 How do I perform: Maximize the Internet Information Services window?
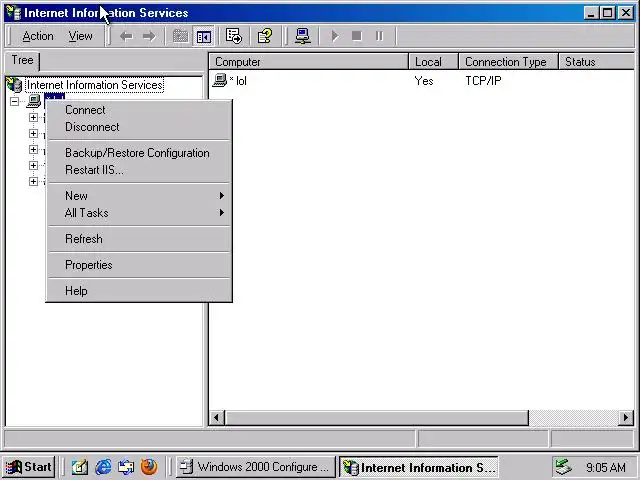coord(607,13)
